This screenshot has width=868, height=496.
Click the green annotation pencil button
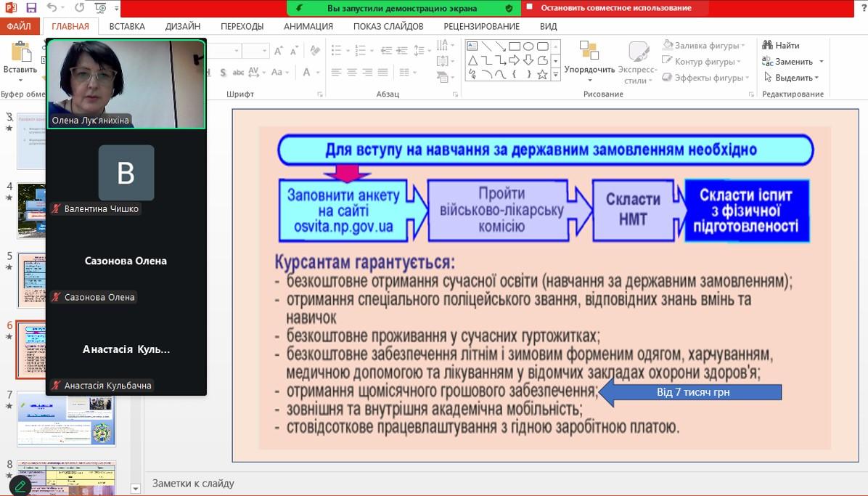pyautogui.click(x=20, y=484)
